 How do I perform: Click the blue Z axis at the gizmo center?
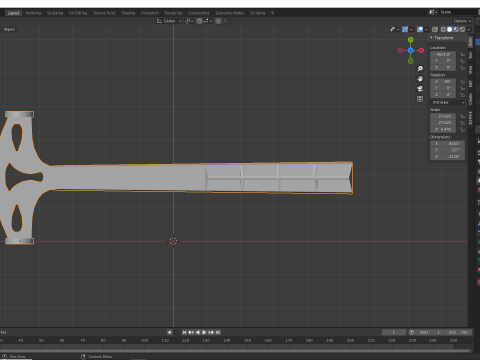(x=411, y=50)
